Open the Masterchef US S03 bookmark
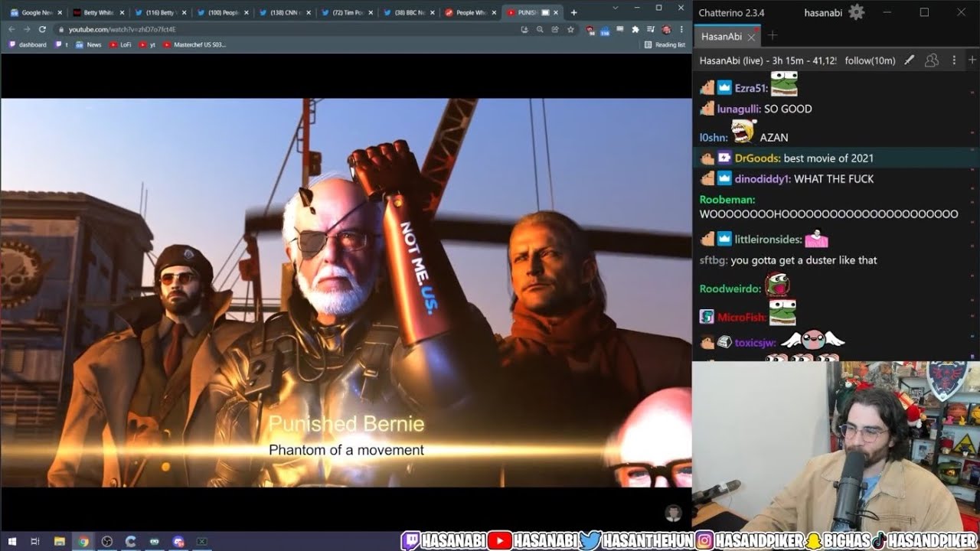The image size is (980, 551). pyautogui.click(x=194, y=44)
